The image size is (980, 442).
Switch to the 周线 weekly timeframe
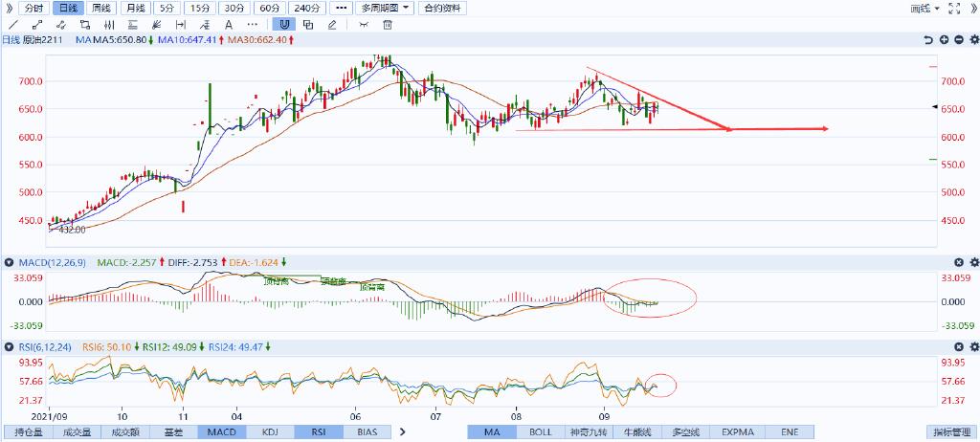pyautogui.click(x=101, y=8)
